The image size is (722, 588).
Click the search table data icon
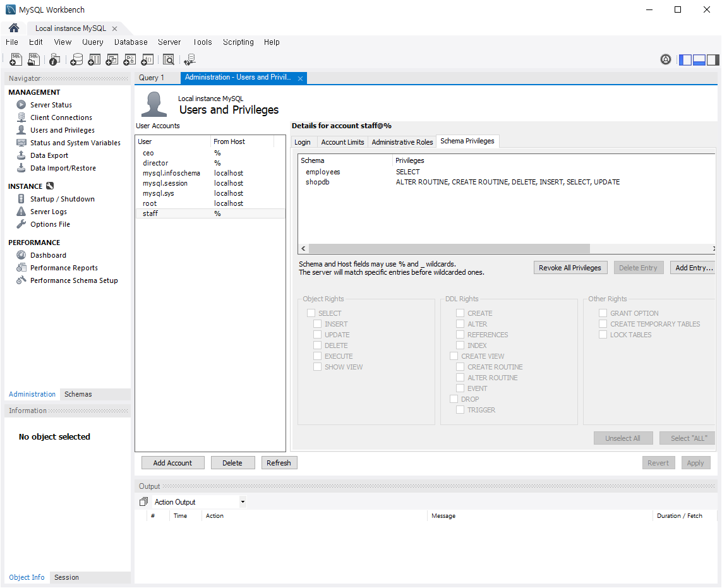[169, 59]
